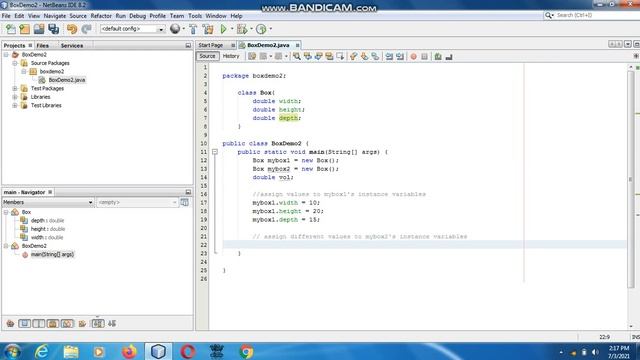Collapse the Source Packages node

point(15,63)
